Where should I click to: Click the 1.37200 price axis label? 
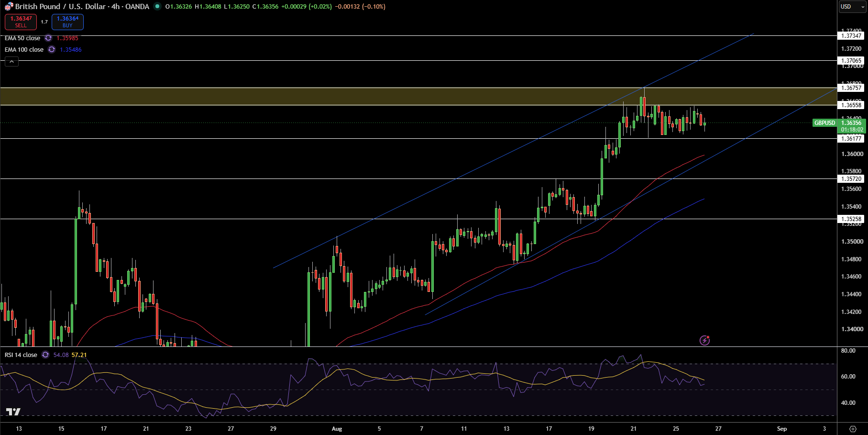point(852,49)
